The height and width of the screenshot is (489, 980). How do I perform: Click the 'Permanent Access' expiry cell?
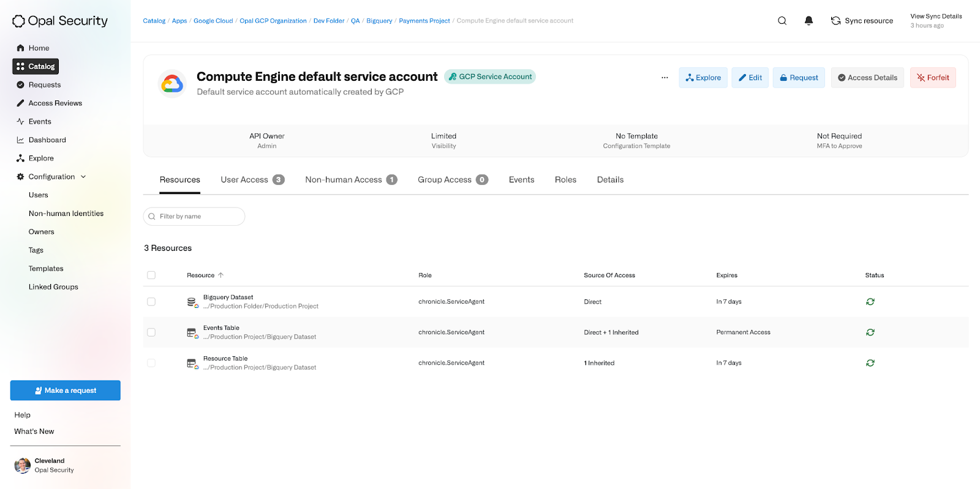pos(743,332)
